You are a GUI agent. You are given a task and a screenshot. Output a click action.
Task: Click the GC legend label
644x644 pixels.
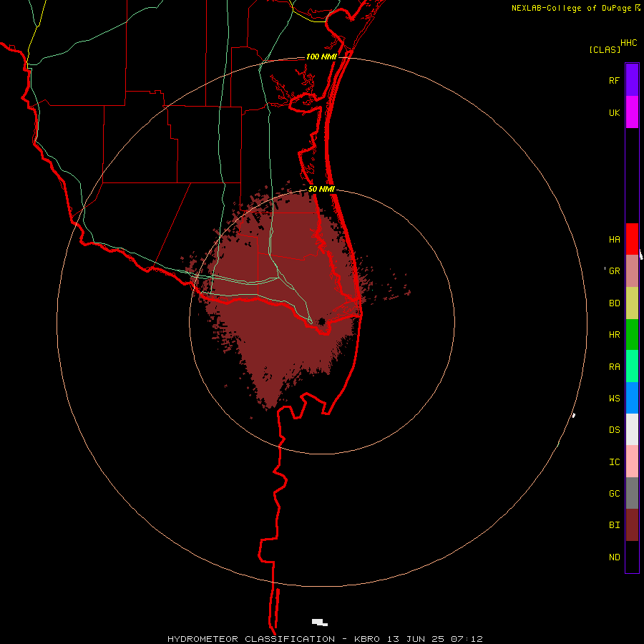[x=614, y=493]
